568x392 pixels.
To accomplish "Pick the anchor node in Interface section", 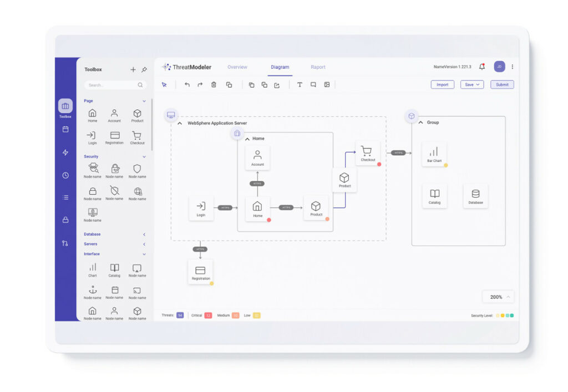I will pos(93,292).
